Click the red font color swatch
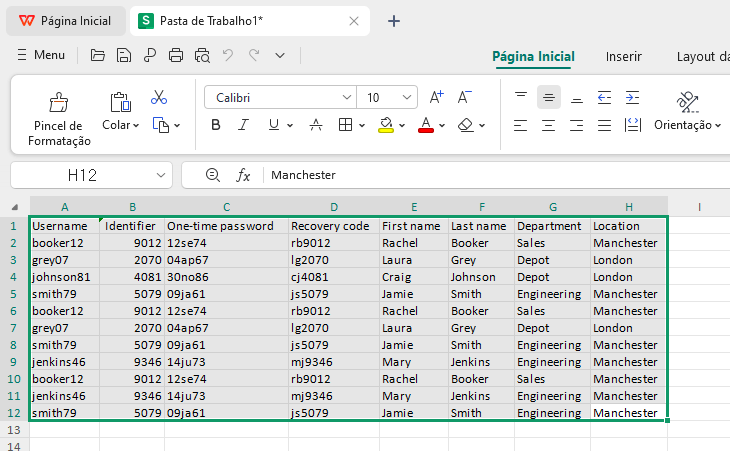The width and height of the screenshot is (730, 451). tap(425, 126)
